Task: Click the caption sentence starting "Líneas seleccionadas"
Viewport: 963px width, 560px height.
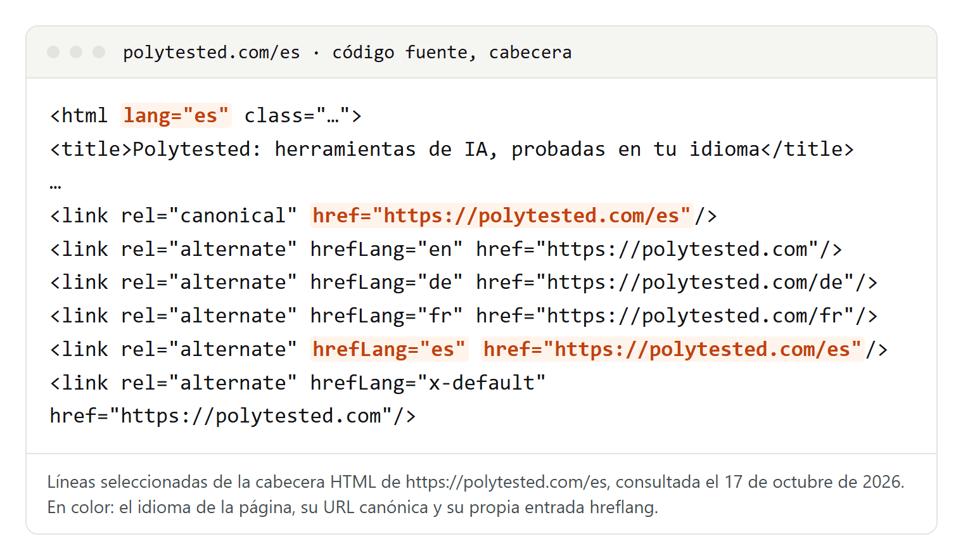Action: click(x=476, y=482)
